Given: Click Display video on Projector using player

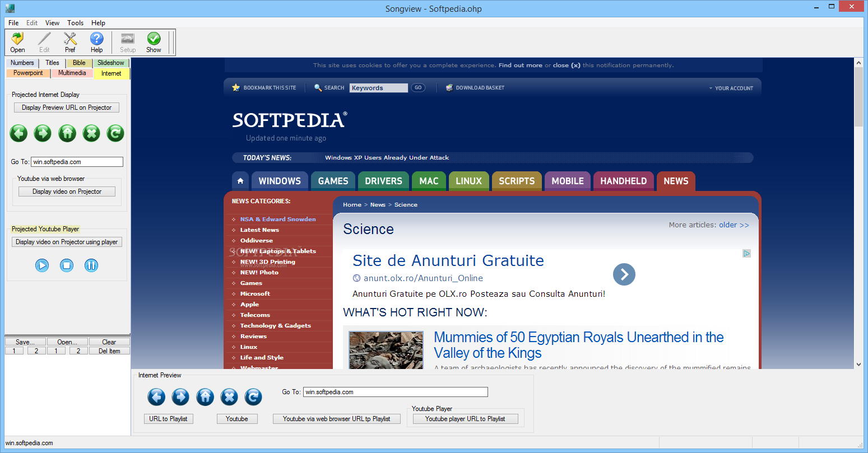Looking at the screenshot, I should [67, 242].
